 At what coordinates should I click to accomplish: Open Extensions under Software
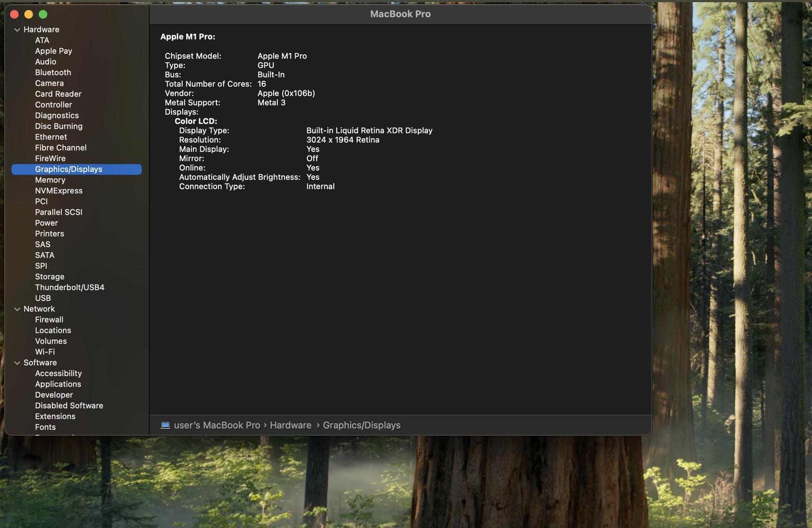55,417
